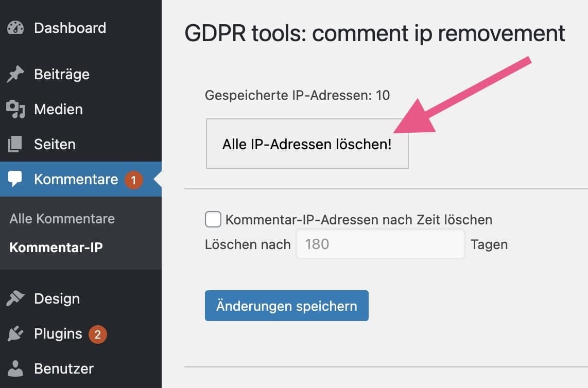The image size is (588, 388).
Task: Click the Löschen nach label
Action: pyautogui.click(x=248, y=244)
